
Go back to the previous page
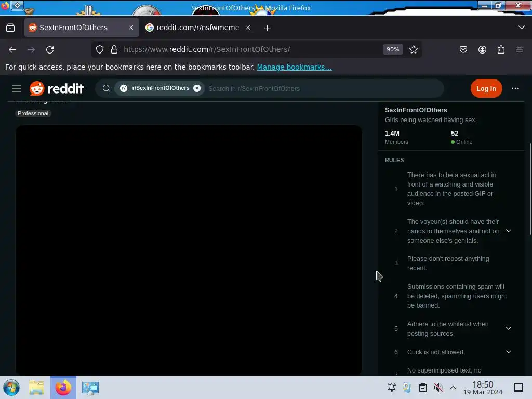pos(12,50)
